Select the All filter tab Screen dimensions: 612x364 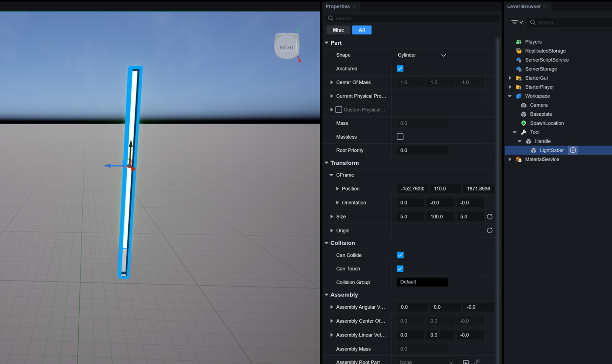pos(362,30)
